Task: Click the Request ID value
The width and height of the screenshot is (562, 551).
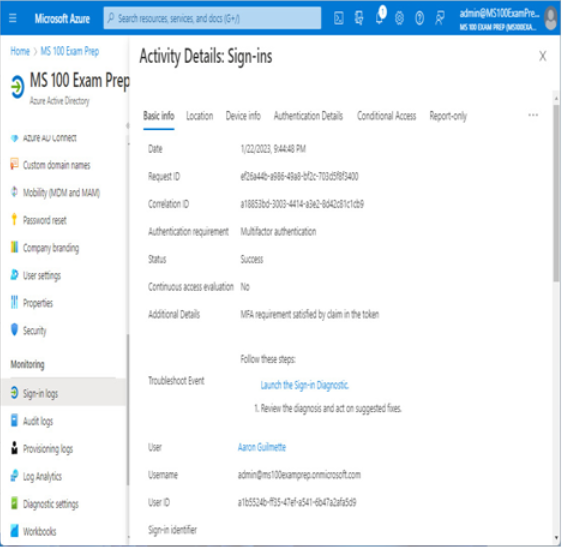Action: pos(299,176)
